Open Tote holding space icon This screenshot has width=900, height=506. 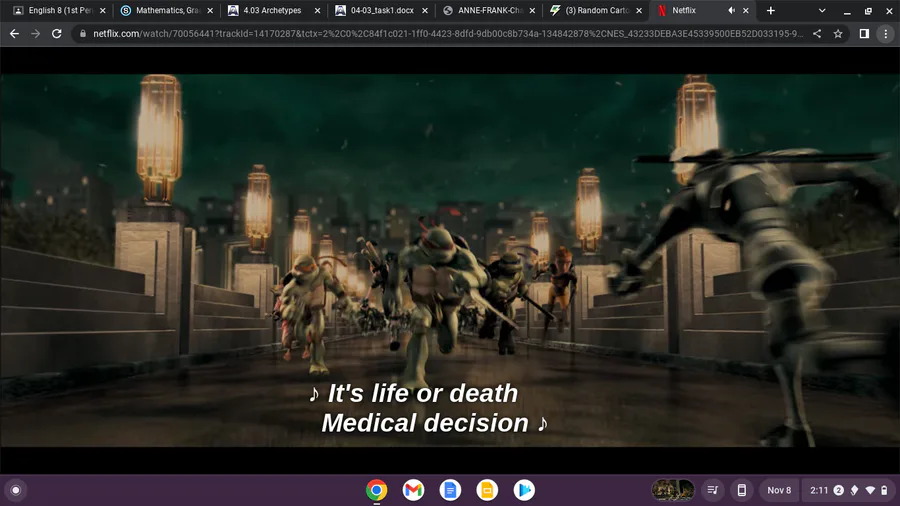click(x=713, y=490)
